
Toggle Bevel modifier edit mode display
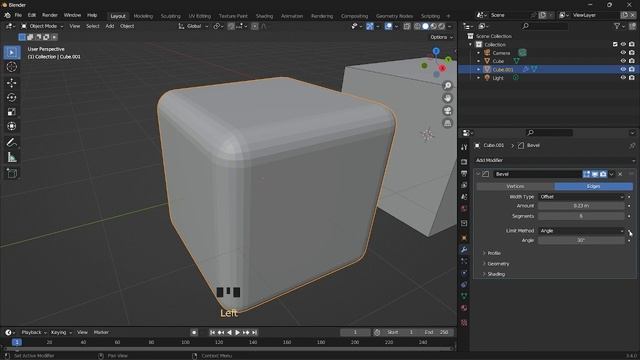click(x=586, y=174)
